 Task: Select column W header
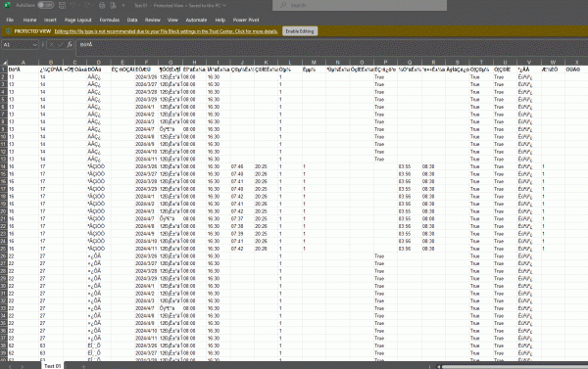click(x=553, y=63)
